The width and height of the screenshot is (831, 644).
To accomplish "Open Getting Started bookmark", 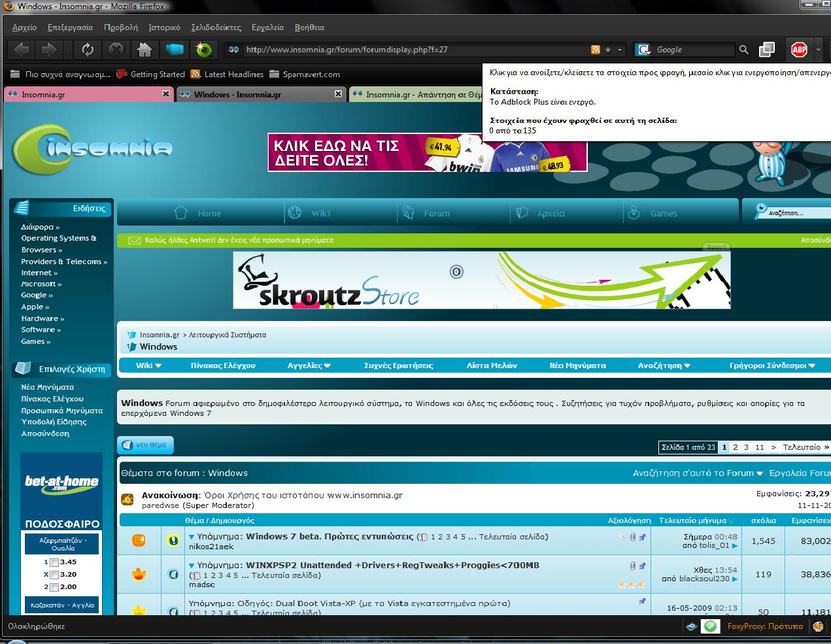I will tap(150, 75).
